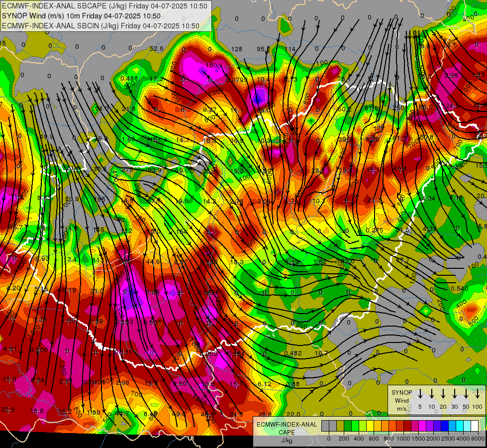Pick the violet swatch left of 2000
Image resolution: width=487 pixels, height=448 pixels.
point(429,426)
